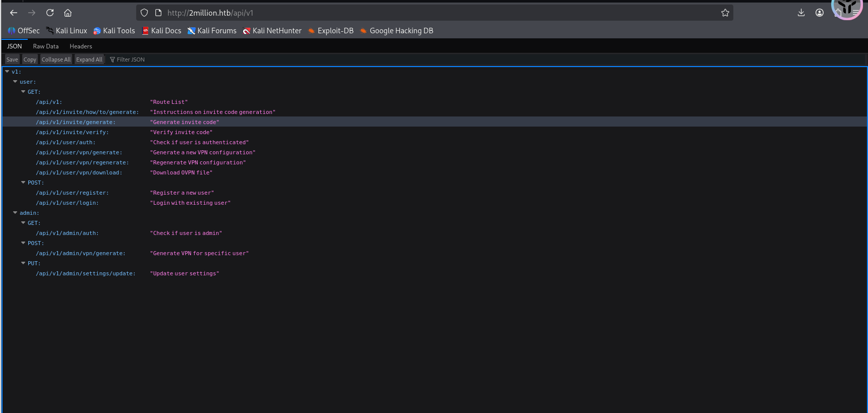Reload the page with the refresh icon

(50, 13)
